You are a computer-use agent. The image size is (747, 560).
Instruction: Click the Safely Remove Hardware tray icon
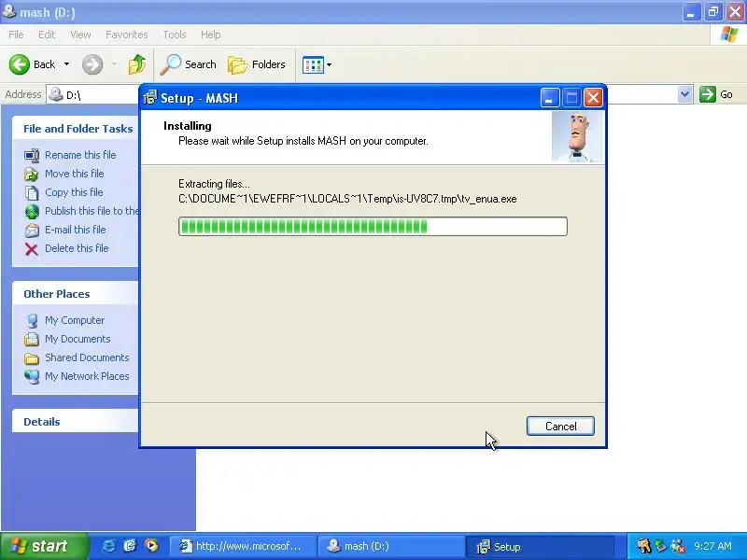point(660,546)
